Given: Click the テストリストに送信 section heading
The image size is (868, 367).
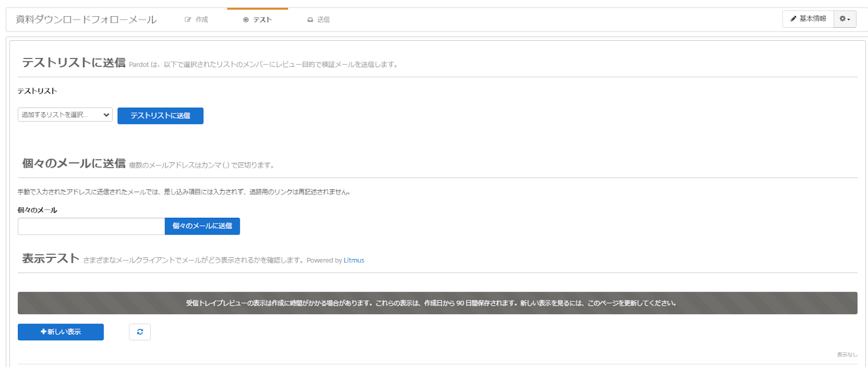Looking at the screenshot, I should [x=74, y=63].
